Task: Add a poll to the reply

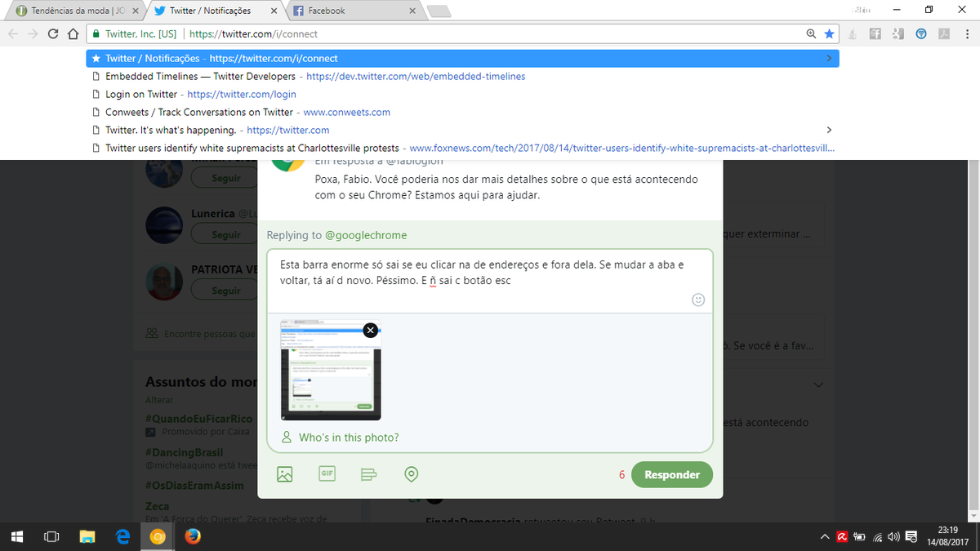Action: [369, 473]
